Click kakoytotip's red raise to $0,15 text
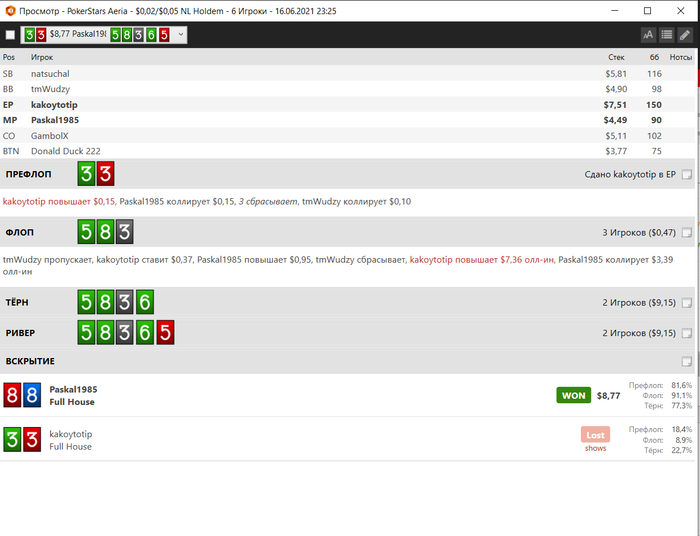 click(x=59, y=202)
